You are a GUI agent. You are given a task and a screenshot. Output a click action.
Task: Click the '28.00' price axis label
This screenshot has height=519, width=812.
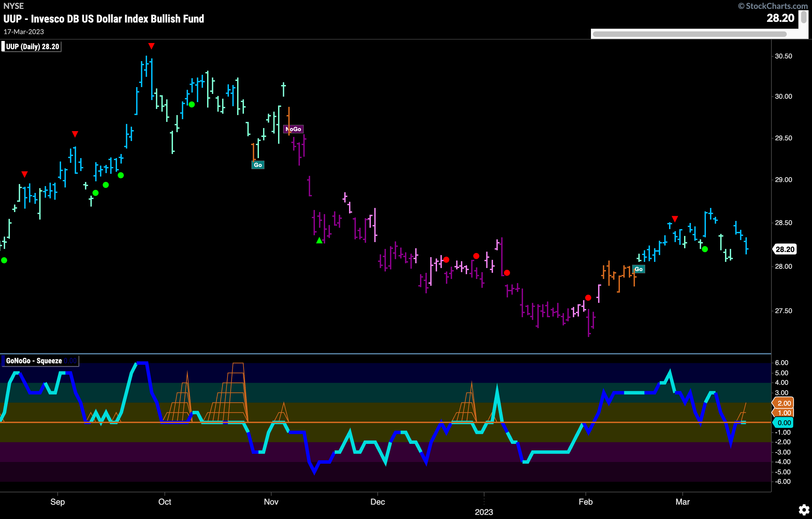tap(783, 267)
